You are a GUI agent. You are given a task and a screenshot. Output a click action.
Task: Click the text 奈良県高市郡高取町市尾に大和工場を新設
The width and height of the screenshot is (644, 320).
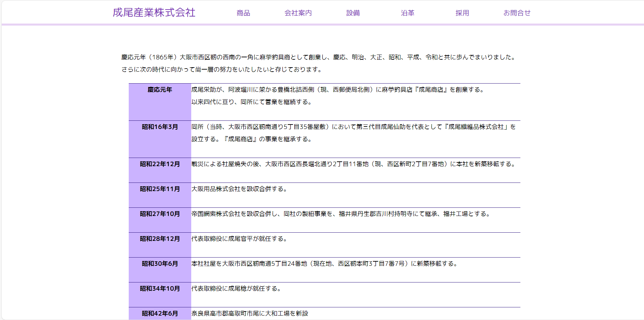(x=250, y=314)
